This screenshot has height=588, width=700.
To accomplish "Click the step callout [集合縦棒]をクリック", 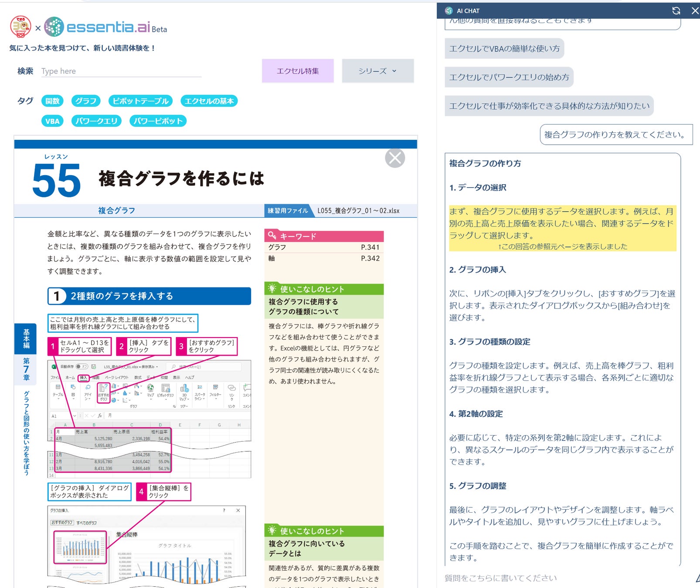I will point(163,492).
